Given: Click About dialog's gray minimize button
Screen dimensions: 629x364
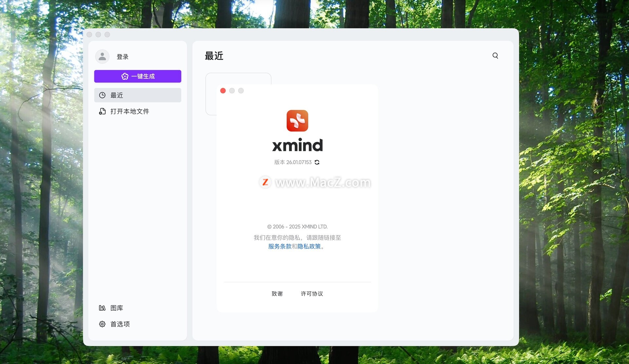Looking at the screenshot, I should click(232, 91).
